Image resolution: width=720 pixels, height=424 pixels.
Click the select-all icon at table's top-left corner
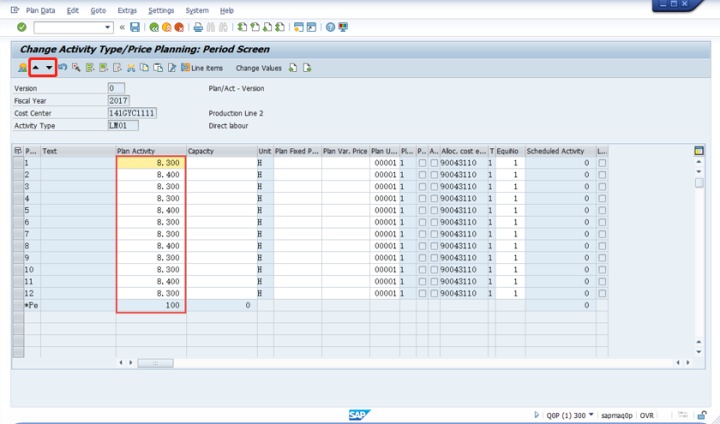(18, 151)
